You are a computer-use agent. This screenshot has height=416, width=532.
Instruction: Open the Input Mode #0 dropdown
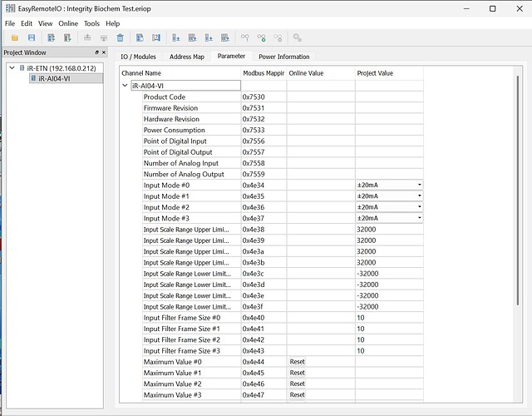click(419, 185)
